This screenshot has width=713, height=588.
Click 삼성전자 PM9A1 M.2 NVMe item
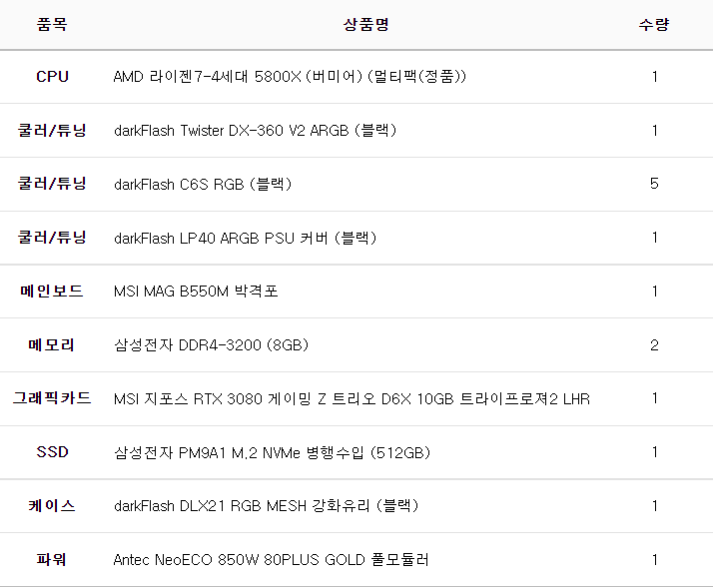(272, 452)
